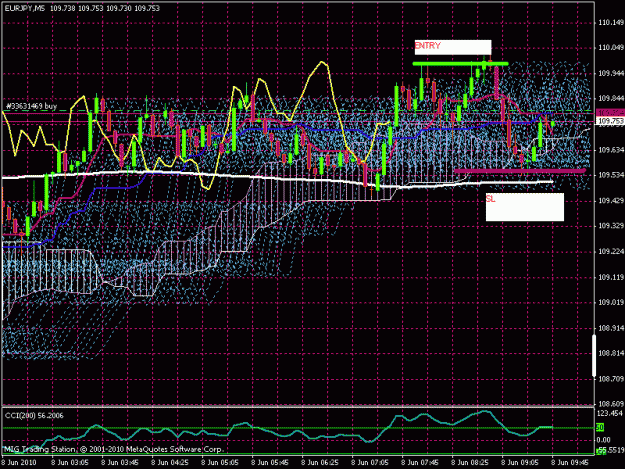Click the 109.534 price axis label

pyautogui.click(x=611, y=175)
